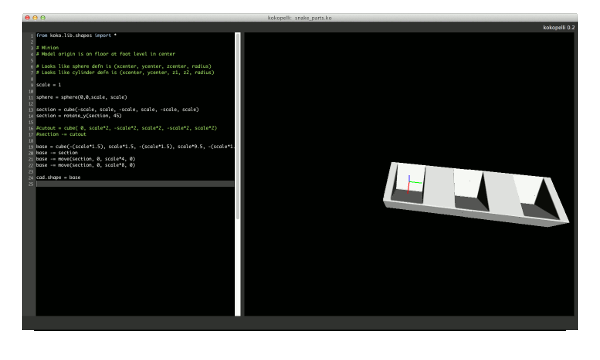Image resolution: width=600 pixels, height=360 pixels.
Task: Click the window title "kokopelli: snake_parts.ko"
Action: tap(300, 18)
